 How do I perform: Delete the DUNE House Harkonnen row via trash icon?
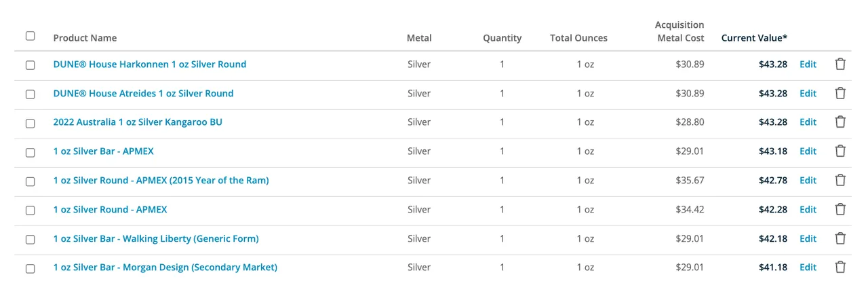pos(840,65)
